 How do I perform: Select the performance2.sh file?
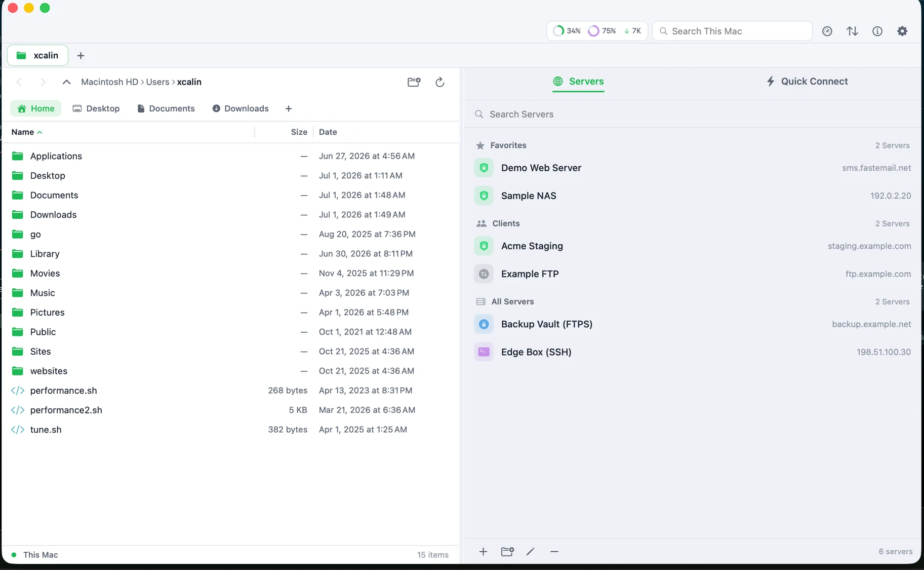[230, 410]
